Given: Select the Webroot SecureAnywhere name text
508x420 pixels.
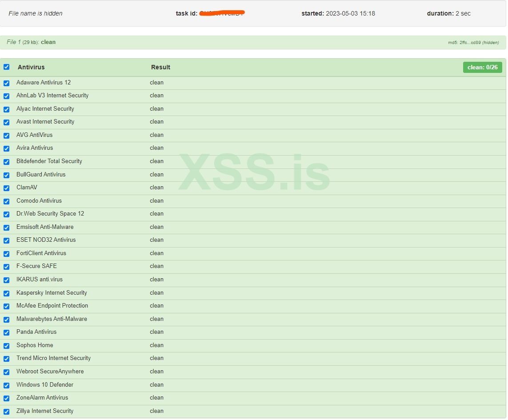Looking at the screenshot, I should [50, 372].
